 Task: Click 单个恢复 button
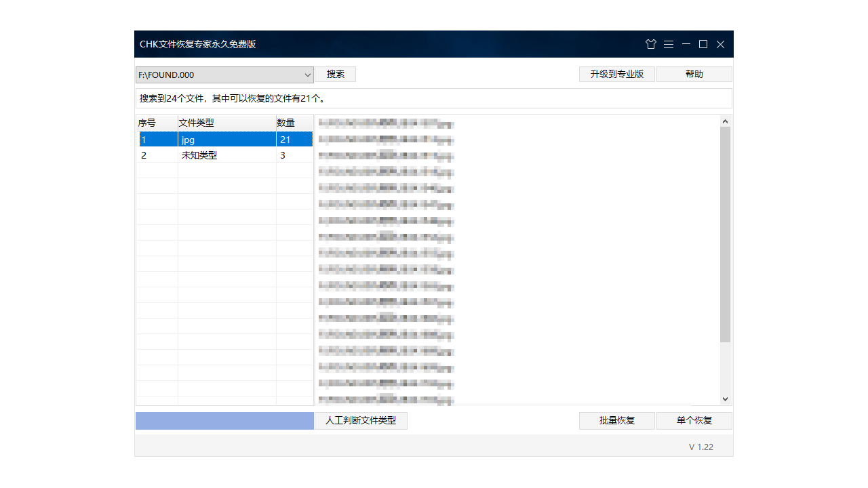694,421
